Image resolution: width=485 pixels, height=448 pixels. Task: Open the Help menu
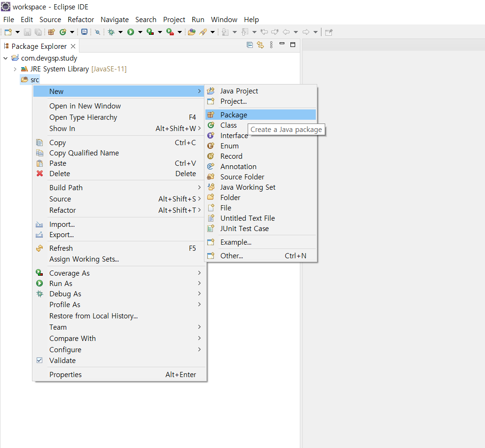point(251,19)
